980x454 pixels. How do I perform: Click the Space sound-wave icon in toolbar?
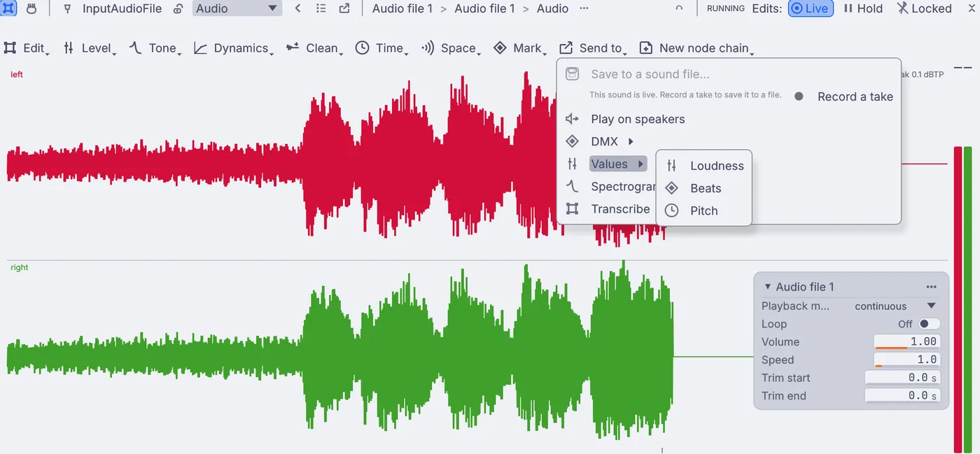click(428, 48)
